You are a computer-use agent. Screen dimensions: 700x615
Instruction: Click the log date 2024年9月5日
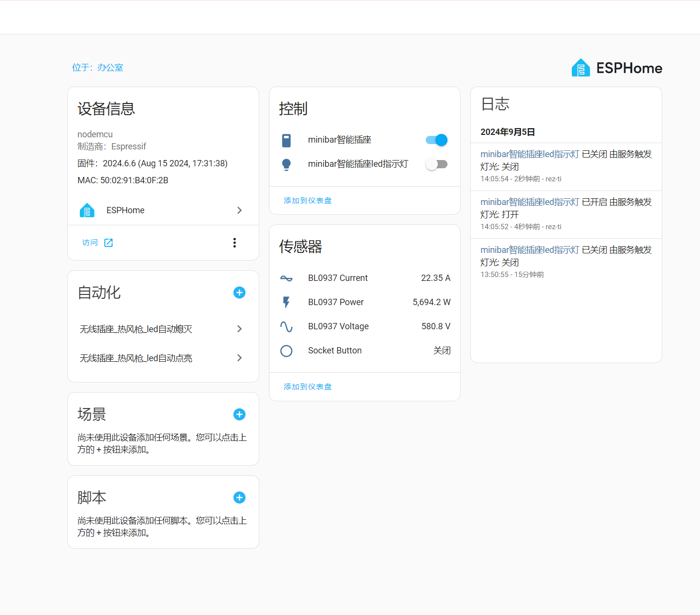pyautogui.click(x=507, y=132)
